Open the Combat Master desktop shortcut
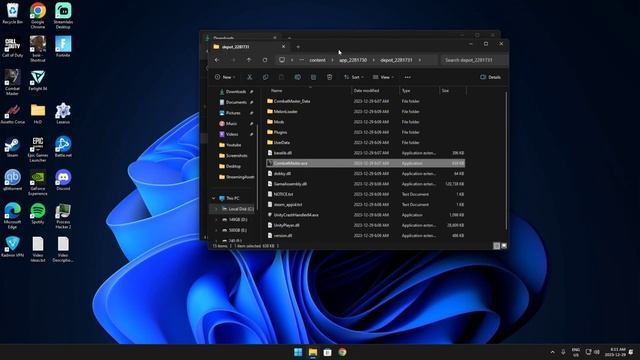Viewport: 640px width, 360px height. click(x=12, y=82)
